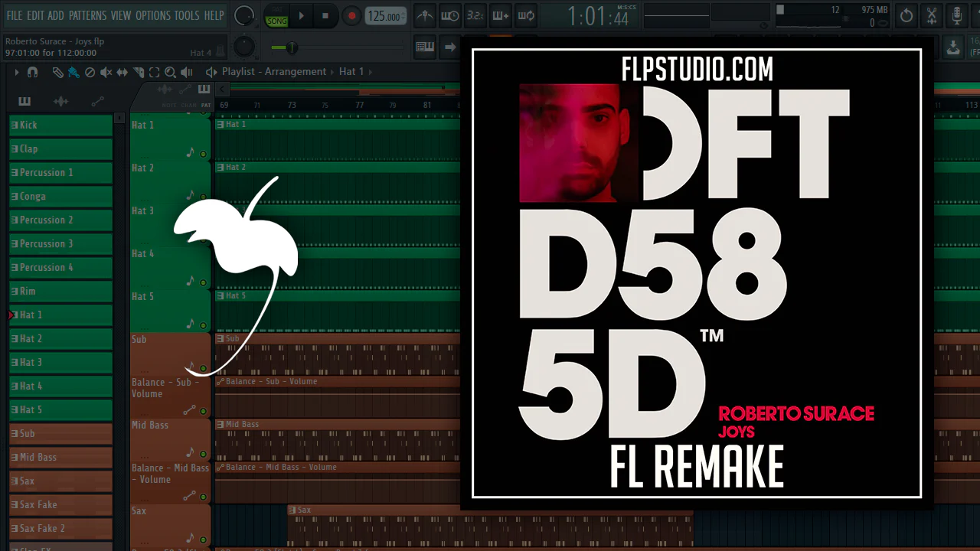This screenshot has height=551, width=980.
Task: Open the audio editor scissors icon
Action: click(932, 16)
